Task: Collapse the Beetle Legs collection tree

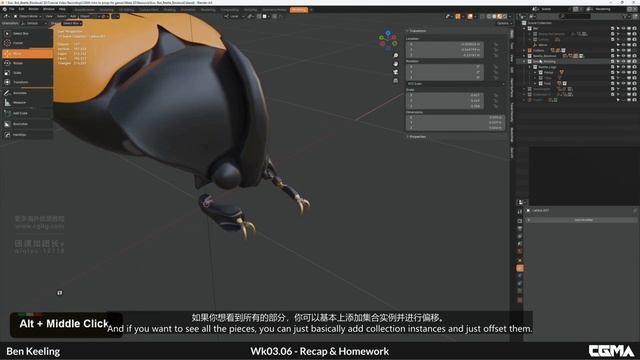Action: point(530,67)
